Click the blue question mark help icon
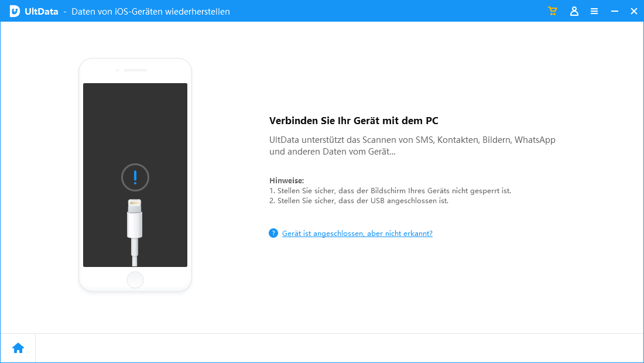644x363 pixels. (x=273, y=233)
